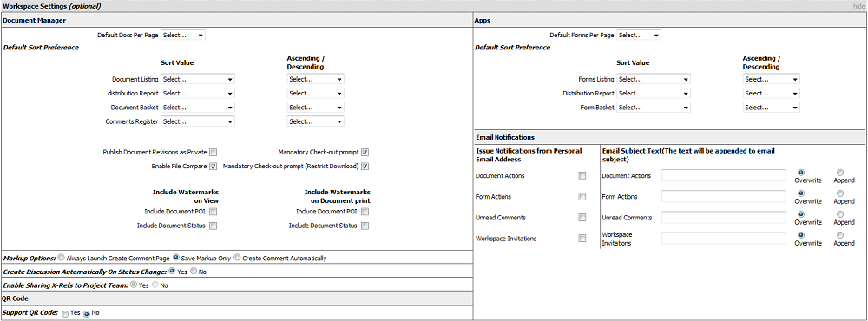Click Workspace Invitations email subject text field
The height and width of the screenshot is (321, 868).
(x=724, y=239)
